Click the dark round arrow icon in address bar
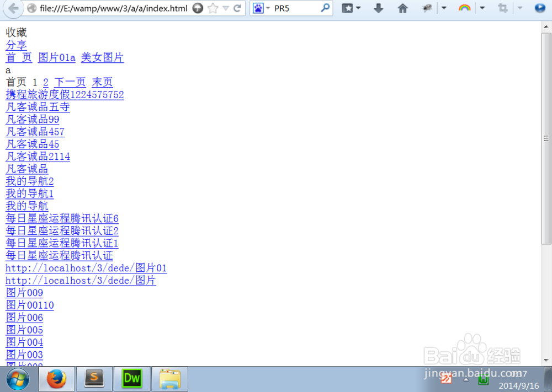The image size is (552, 392). [198, 8]
